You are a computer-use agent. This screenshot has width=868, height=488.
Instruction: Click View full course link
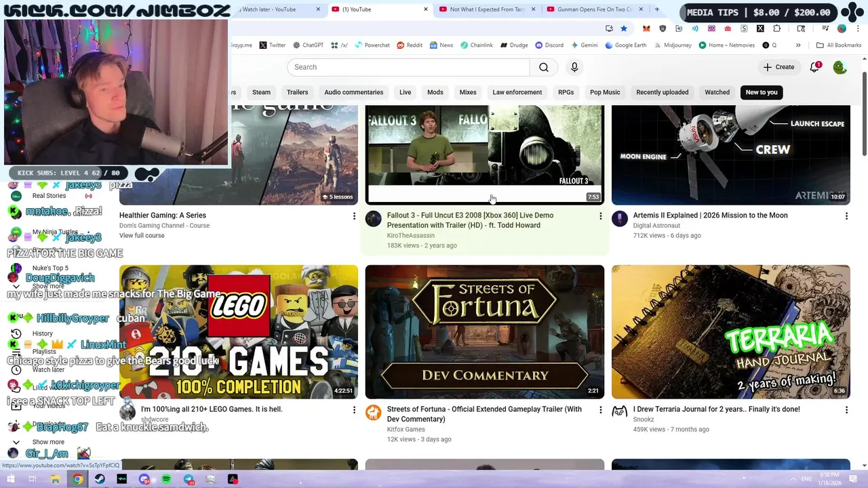tap(142, 235)
